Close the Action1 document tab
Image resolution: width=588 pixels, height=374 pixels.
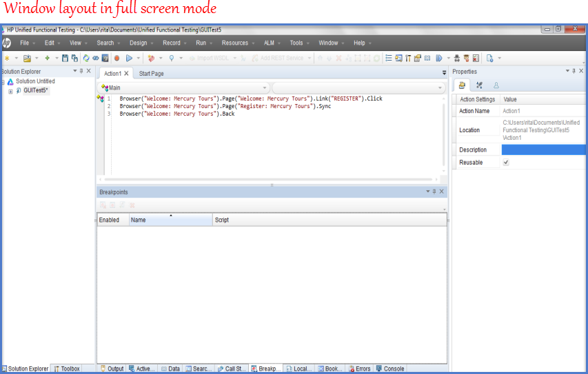[126, 74]
